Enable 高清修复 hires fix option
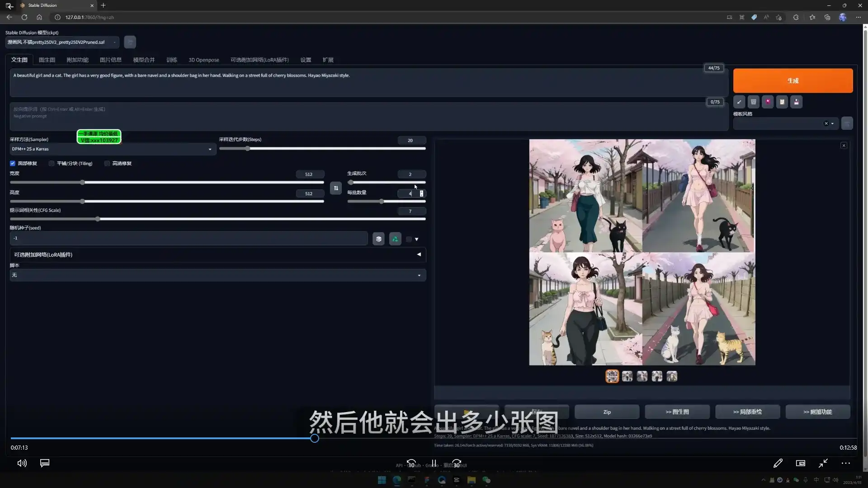868x488 pixels. click(107, 163)
